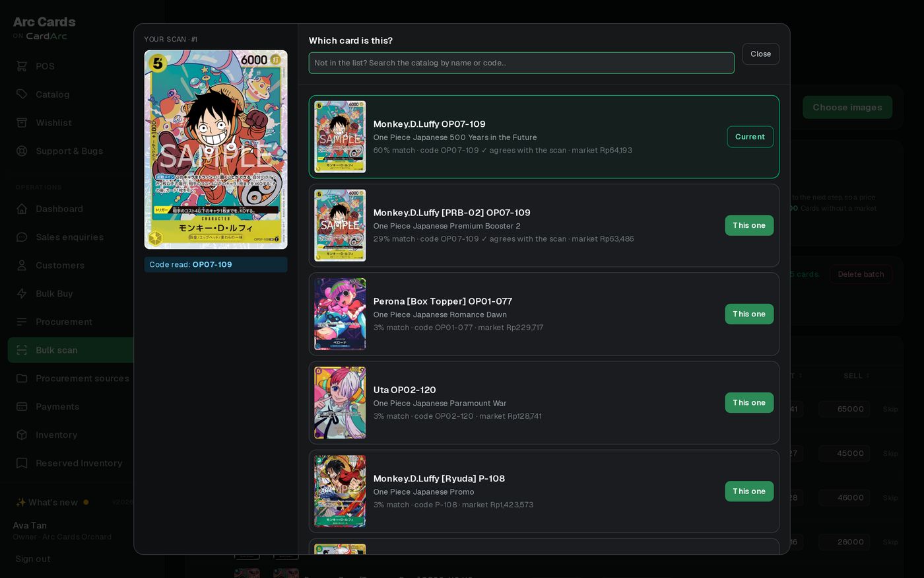Click Current on Monkey.D.Luffy OP07-109
The width and height of the screenshot is (924, 578).
coord(750,137)
